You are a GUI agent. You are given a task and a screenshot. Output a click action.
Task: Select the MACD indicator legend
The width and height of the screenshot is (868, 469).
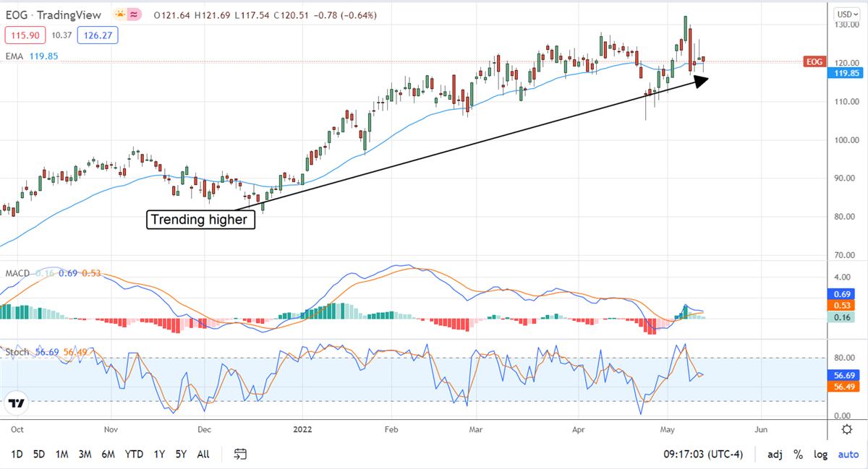pyautogui.click(x=17, y=272)
